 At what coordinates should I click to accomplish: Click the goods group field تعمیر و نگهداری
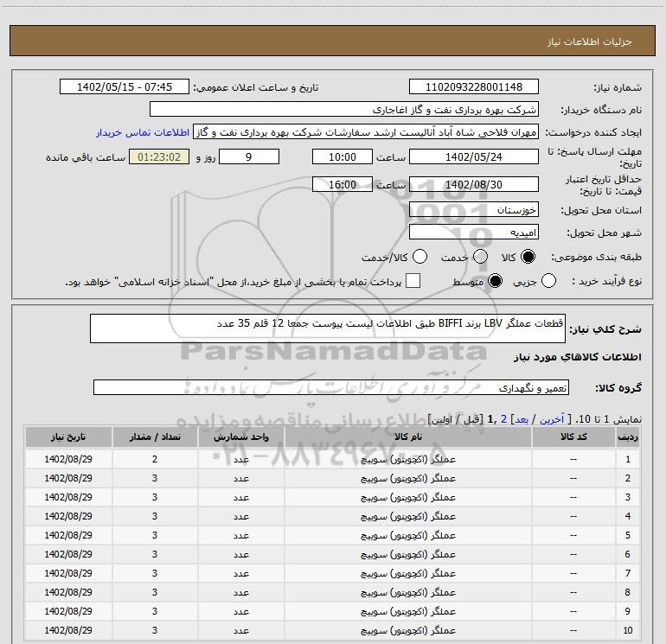point(331,387)
